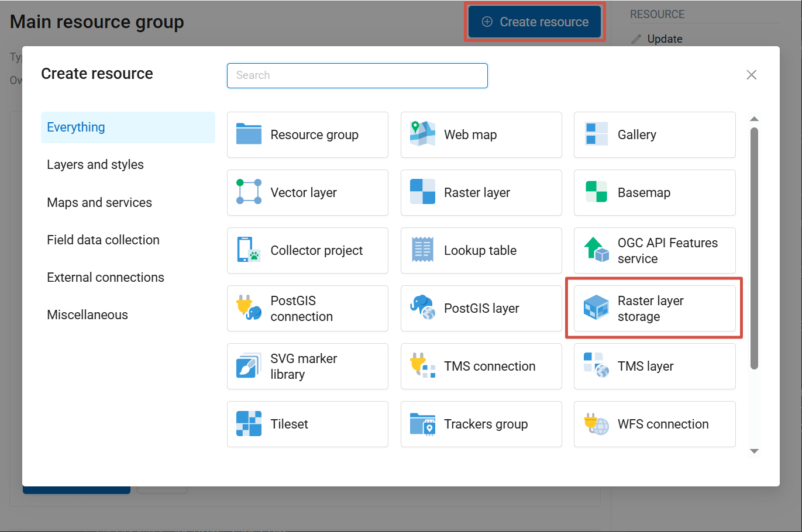Click the Vector layer icon
Screen dimensions: 802x532
coord(249,192)
